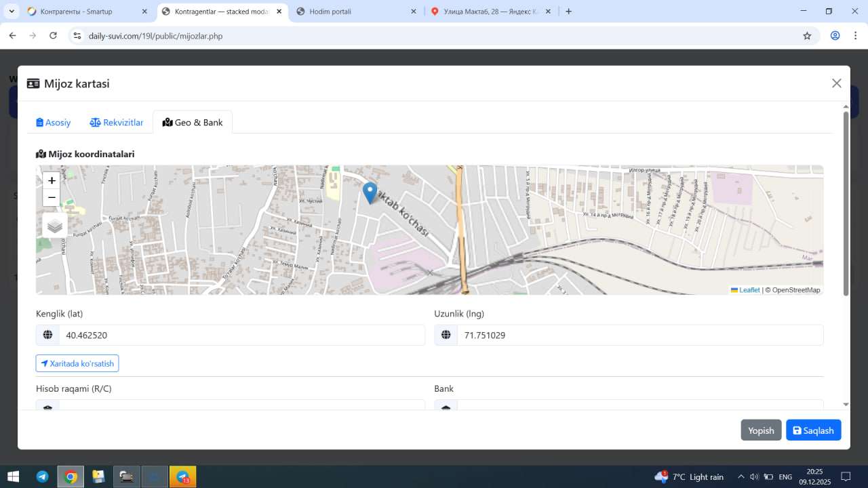Expand the Chrome tab search dropdown
This screenshot has height=488, width=868.
(x=12, y=12)
